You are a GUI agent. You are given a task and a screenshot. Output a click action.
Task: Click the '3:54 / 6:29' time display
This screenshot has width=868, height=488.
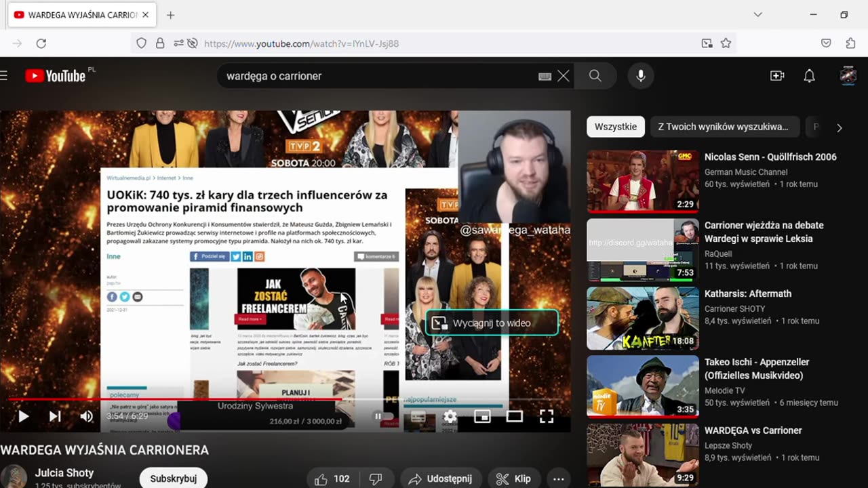tap(127, 416)
